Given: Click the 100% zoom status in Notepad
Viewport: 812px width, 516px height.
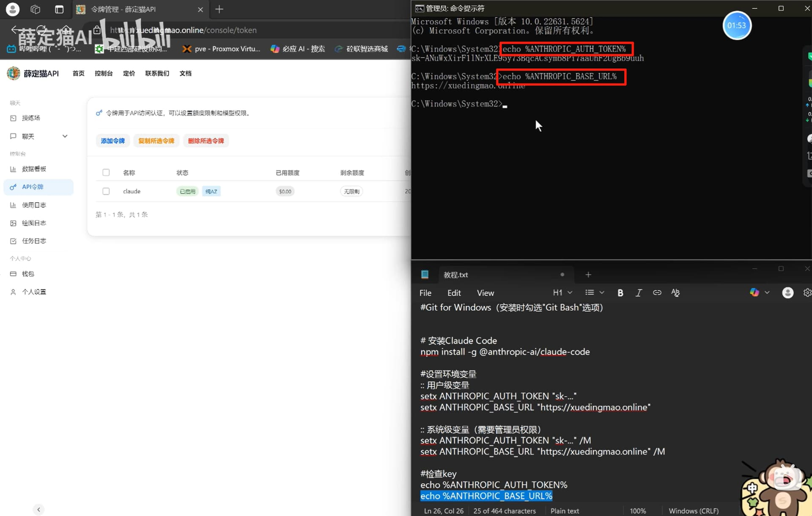Looking at the screenshot, I should [x=638, y=511].
